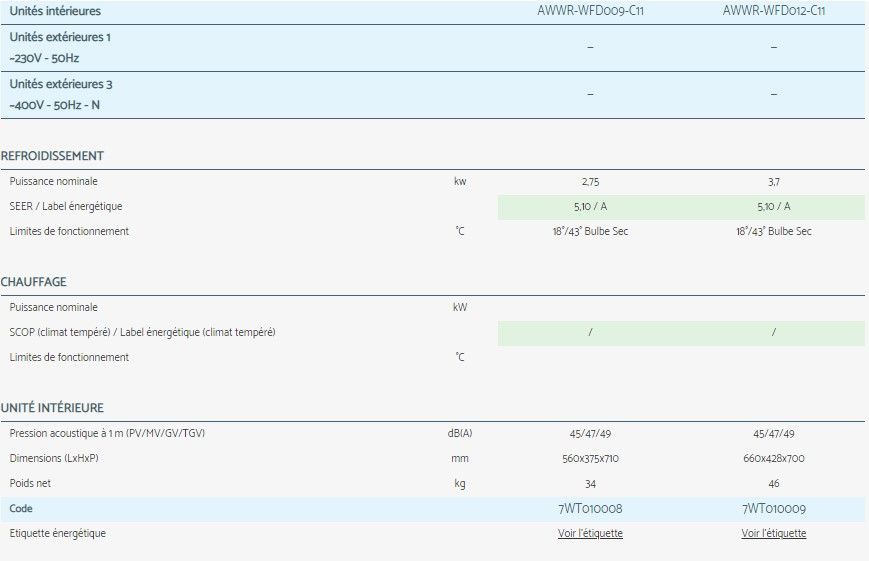The width and height of the screenshot is (869, 561).
Task: Click the Unités extérieures 3 row label
Action: (60, 85)
